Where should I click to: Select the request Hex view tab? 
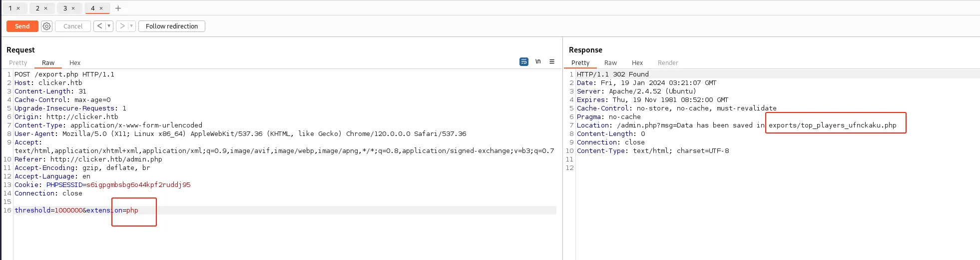(75, 62)
